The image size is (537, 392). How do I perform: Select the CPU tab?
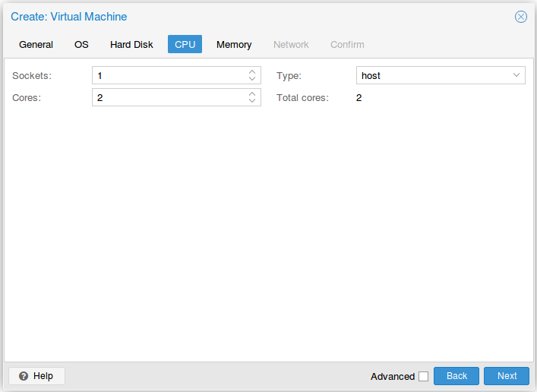click(x=185, y=45)
